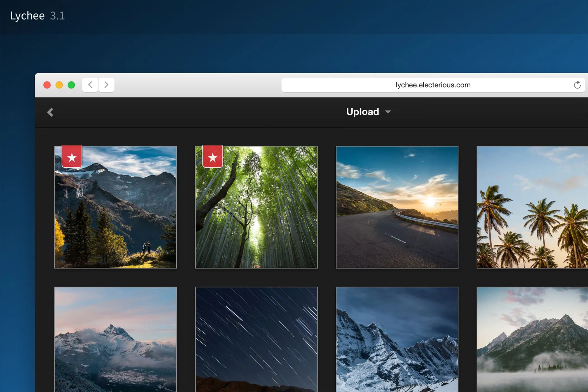Open the bamboo forest photo thumbnail
The width and height of the screenshot is (588, 392).
tap(256, 207)
